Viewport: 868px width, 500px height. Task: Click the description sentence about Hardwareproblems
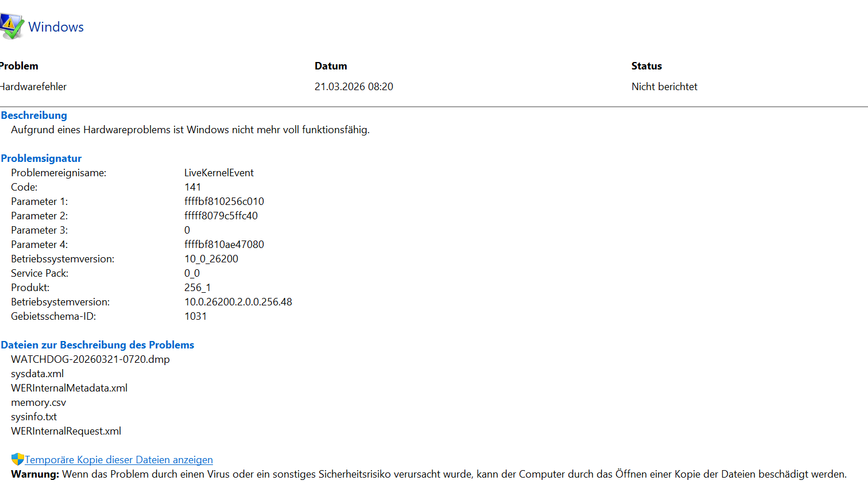coord(190,130)
